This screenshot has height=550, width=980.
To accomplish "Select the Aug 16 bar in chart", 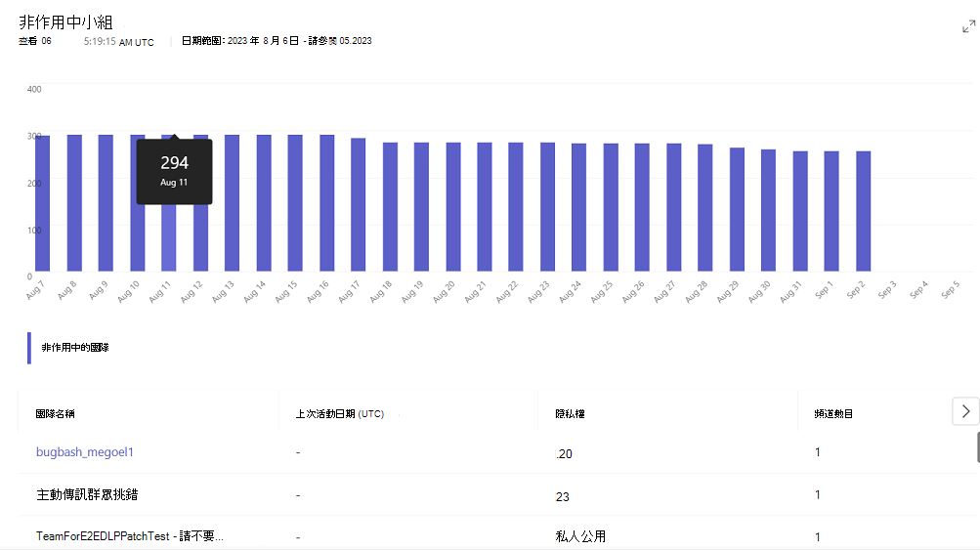I will [327, 203].
